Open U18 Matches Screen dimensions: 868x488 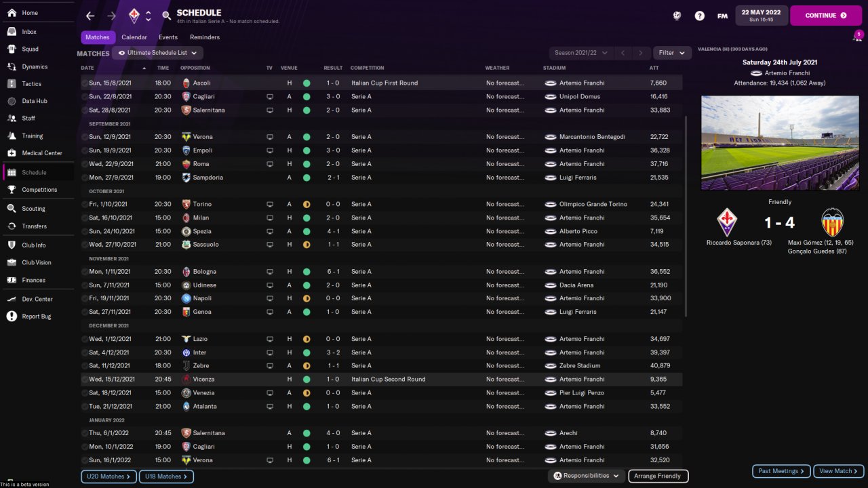166,476
